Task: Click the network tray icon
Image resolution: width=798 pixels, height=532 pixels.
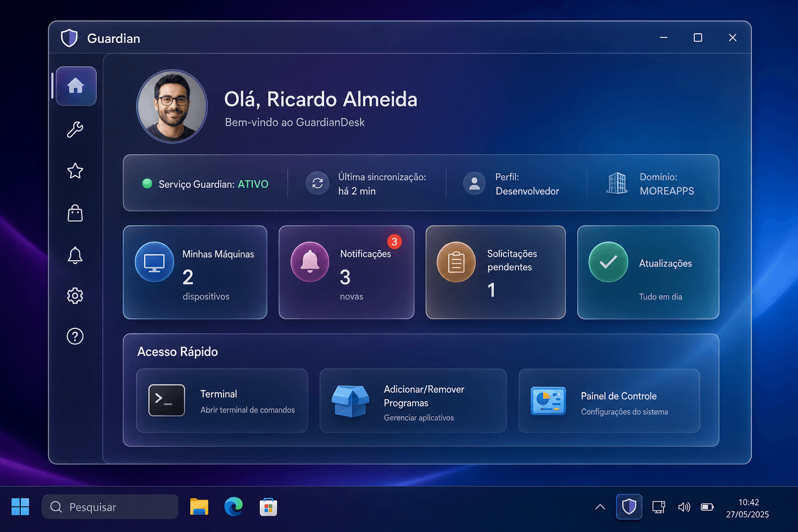Action: click(x=659, y=507)
